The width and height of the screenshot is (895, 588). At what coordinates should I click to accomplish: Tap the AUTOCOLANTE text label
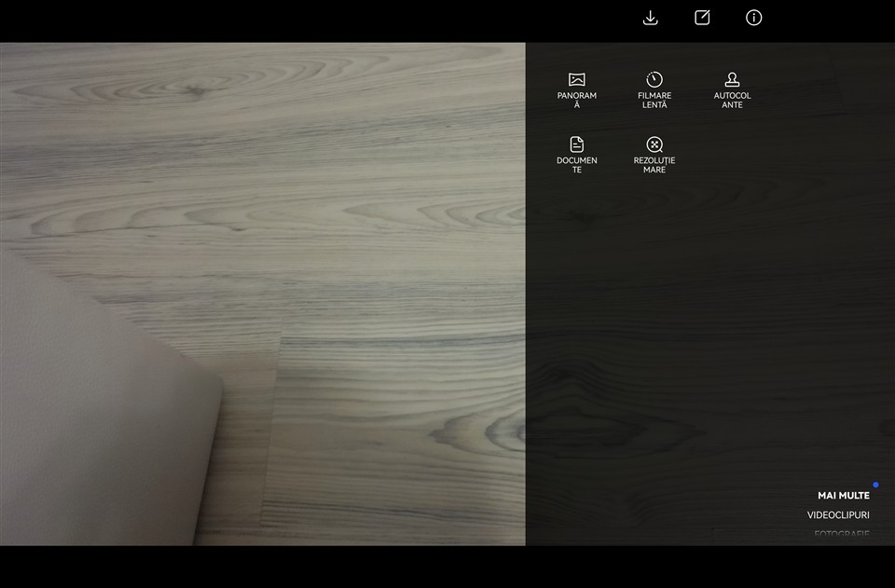click(732, 100)
